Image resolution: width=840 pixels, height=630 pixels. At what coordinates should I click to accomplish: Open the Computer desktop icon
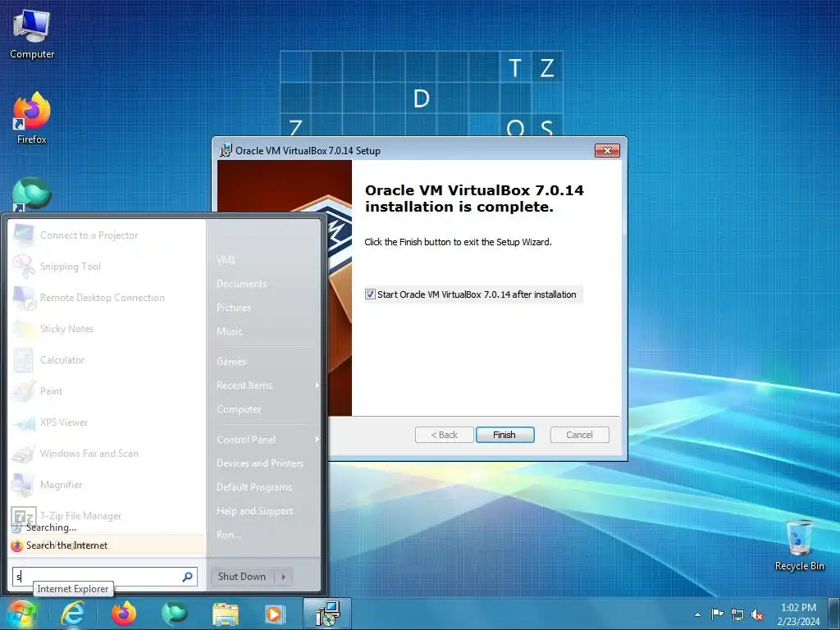point(32,34)
